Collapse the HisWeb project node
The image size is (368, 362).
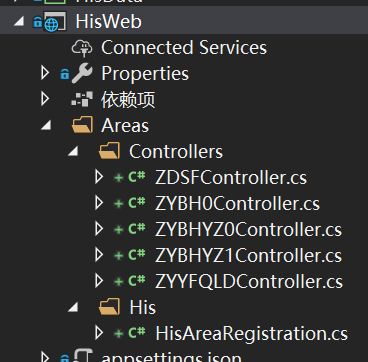pos(19,22)
